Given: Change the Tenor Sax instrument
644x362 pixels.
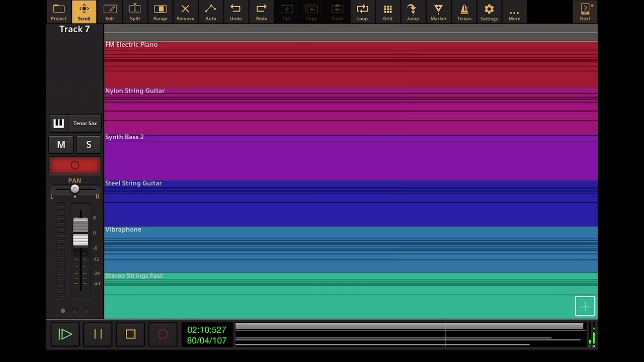Looking at the screenshot, I should (85, 123).
